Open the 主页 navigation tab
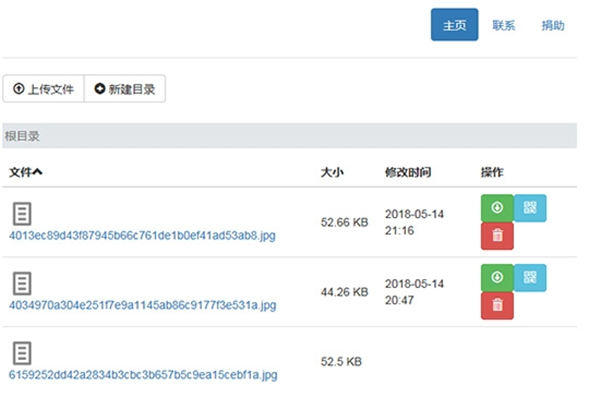This screenshot has height=396, width=600. [x=454, y=24]
